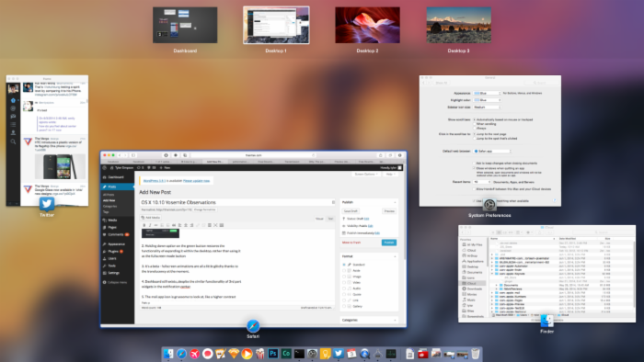Click the Save Draft button
Screen dimensions: 644x362
[x=351, y=211]
